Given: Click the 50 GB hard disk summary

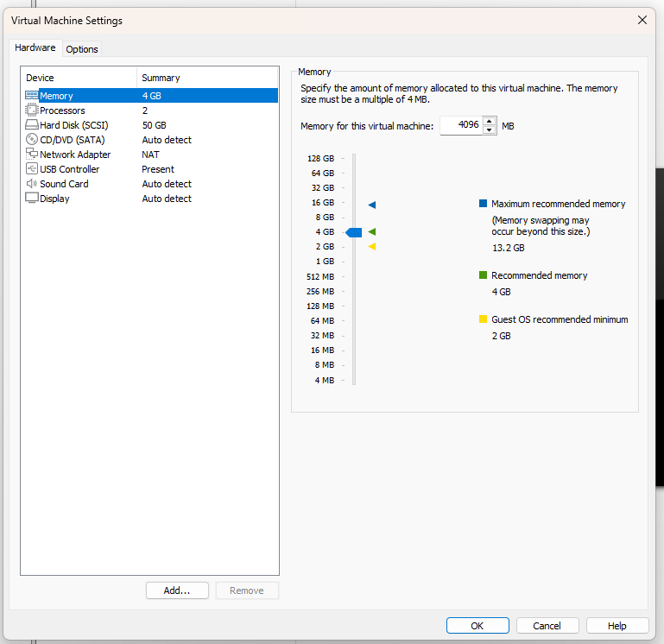Looking at the screenshot, I should click(155, 125).
